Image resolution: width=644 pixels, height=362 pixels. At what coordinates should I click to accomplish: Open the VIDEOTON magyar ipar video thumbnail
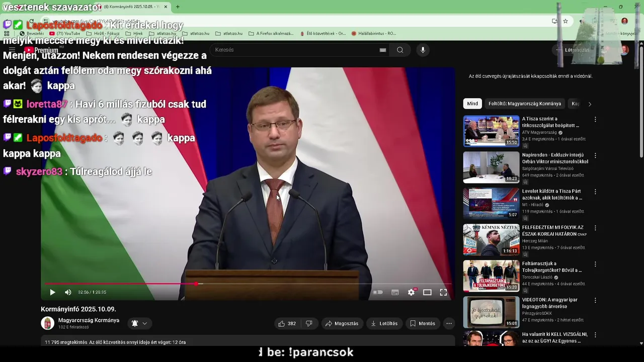[491, 312]
